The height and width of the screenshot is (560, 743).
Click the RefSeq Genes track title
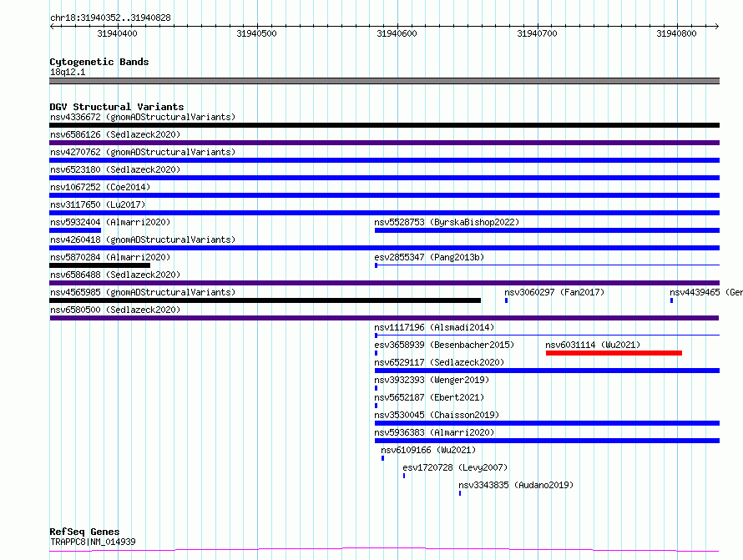pos(84,532)
